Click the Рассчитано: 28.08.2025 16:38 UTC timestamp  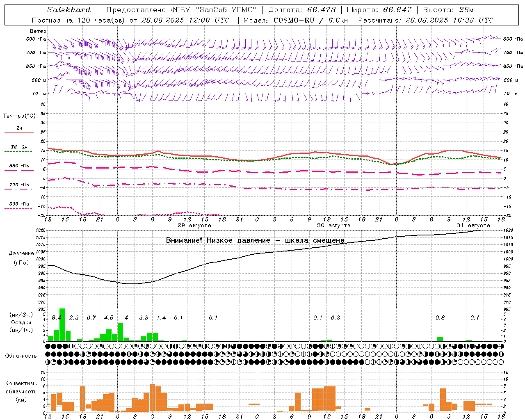[x=426, y=20]
